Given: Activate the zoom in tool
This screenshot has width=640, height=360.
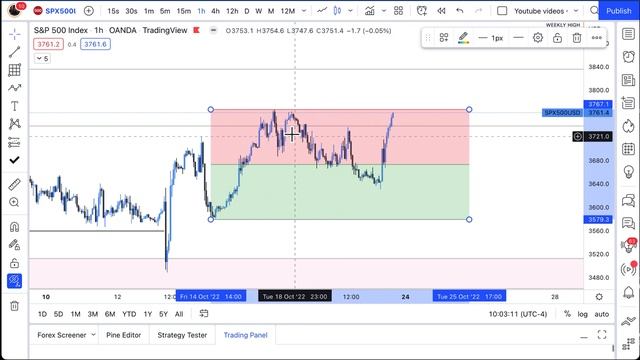Looking at the screenshot, I should (x=14, y=202).
